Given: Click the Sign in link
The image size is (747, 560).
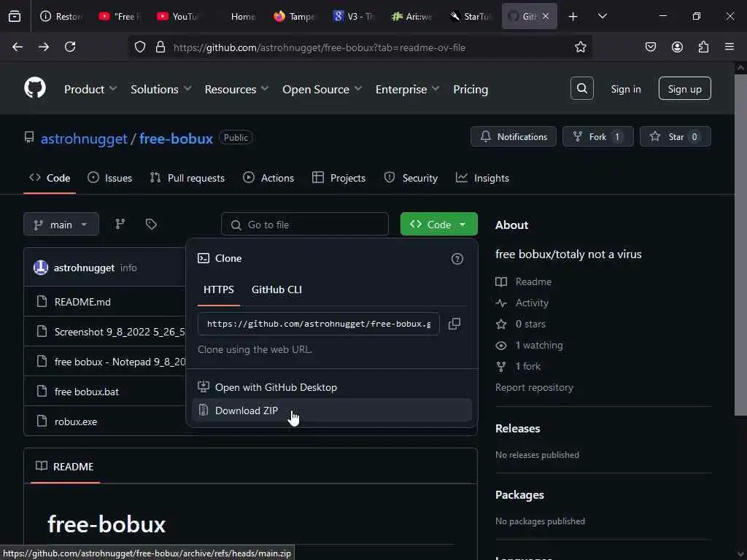Looking at the screenshot, I should tap(626, 89).
